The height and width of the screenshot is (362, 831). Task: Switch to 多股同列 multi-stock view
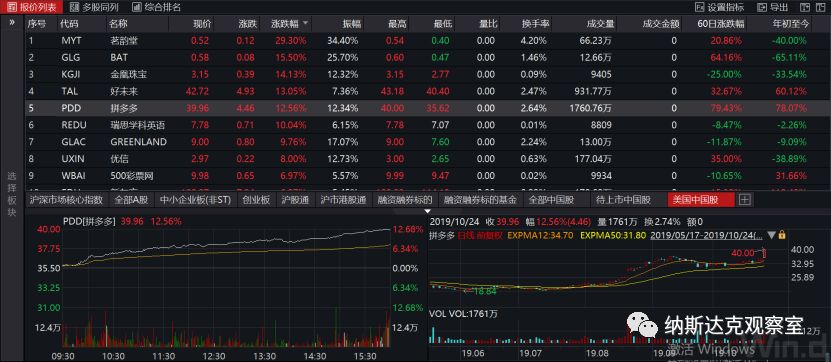click(94, 7)
